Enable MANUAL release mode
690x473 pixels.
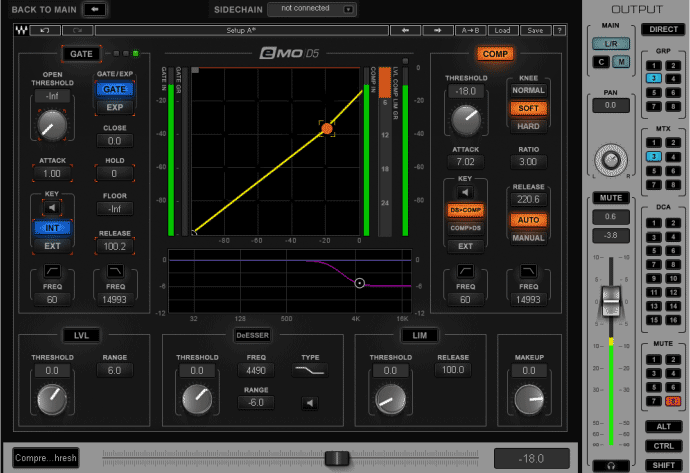pyautogui.click(x=528, y=238)
